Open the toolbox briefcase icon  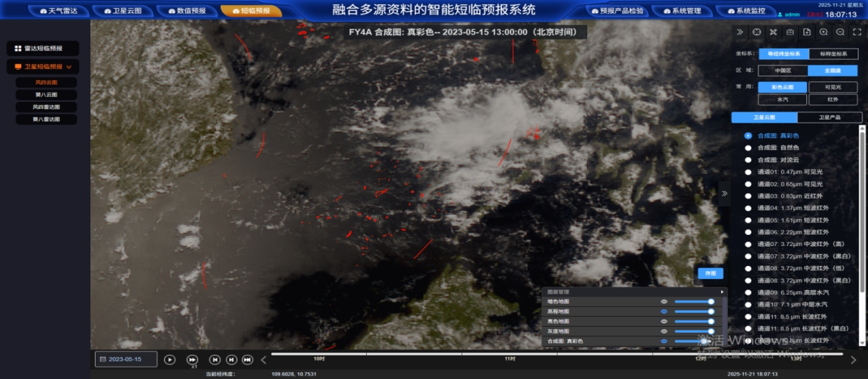pos(790,32)
